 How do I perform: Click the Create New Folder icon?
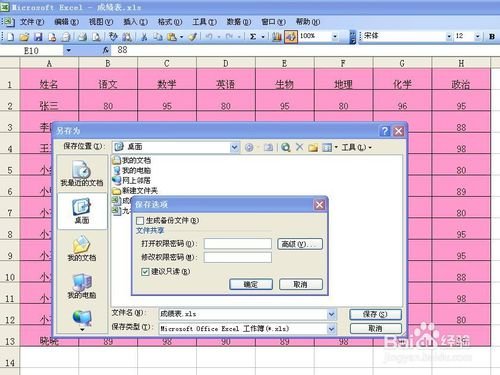coord(313,147)
